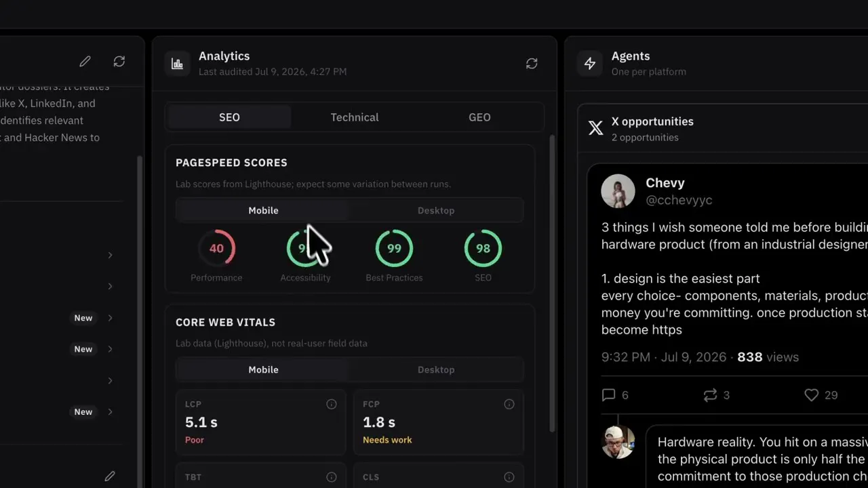
Task: Expand the second chevron row in the left panel
Action: pyautogui.click(x=110, y=286)
